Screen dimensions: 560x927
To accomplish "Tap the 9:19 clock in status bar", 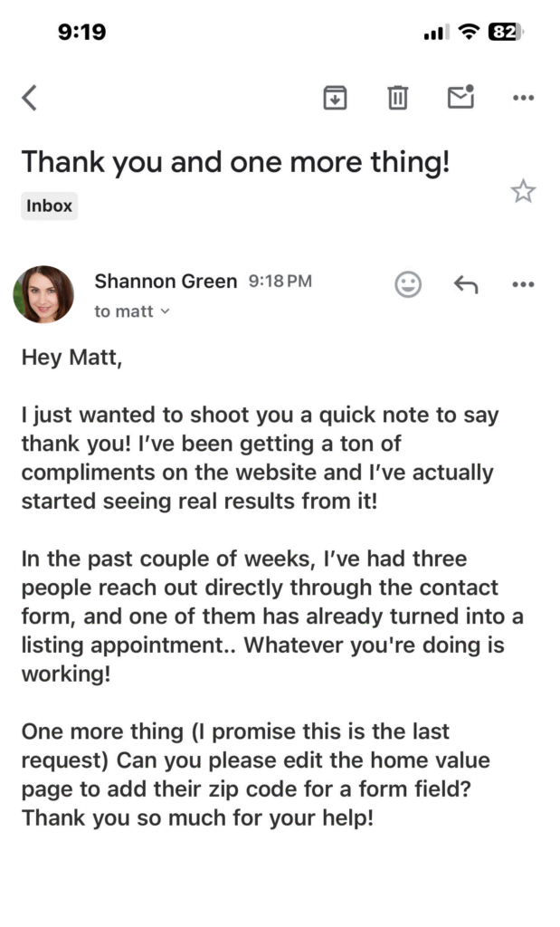I will point(81,33).
